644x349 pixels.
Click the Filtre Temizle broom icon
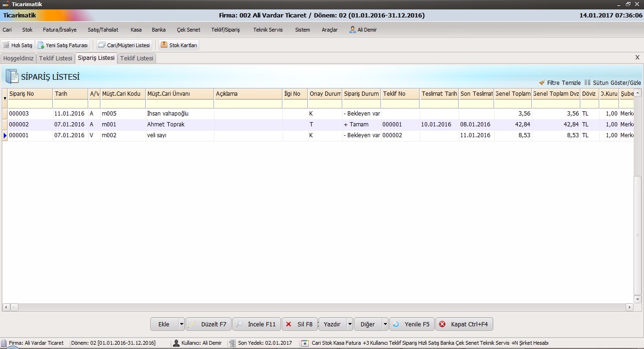pos(542,83)
